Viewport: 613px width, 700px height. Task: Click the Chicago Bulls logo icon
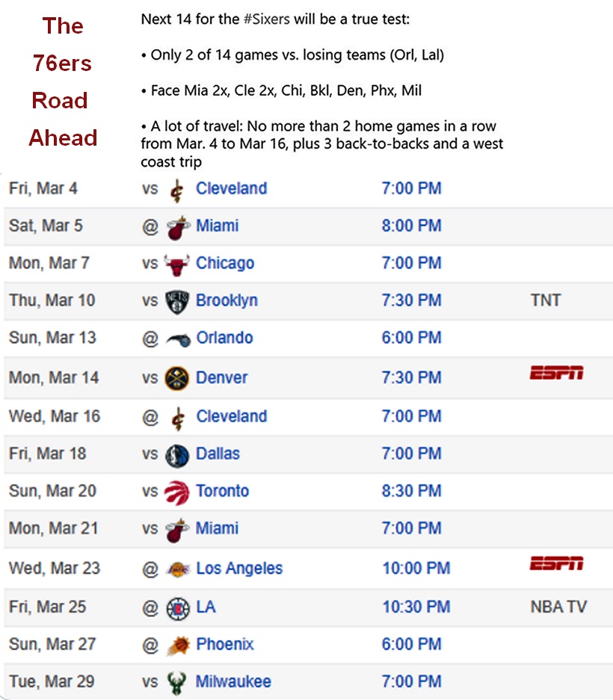[x=176, y=264]
